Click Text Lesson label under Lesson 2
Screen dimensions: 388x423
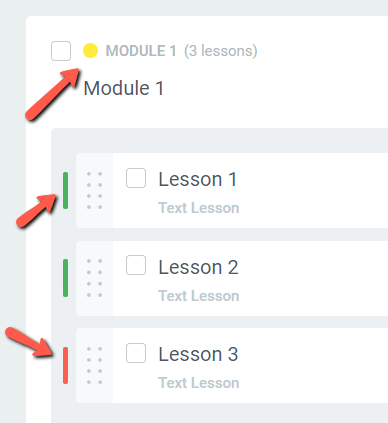tap(199, 296)
